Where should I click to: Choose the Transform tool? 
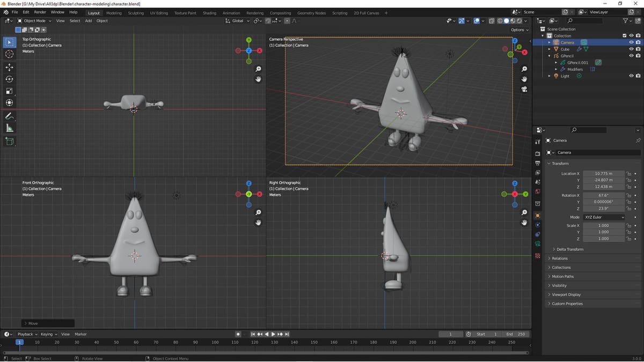pyautogui.click(x=10, y=102)
